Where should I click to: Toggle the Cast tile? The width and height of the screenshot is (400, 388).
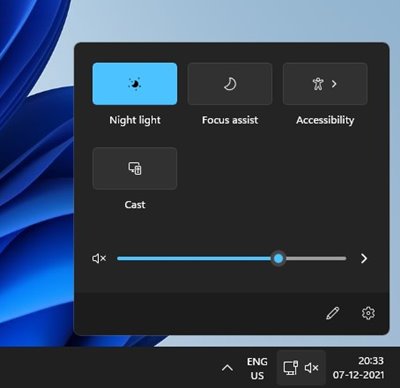click(135, 168)
